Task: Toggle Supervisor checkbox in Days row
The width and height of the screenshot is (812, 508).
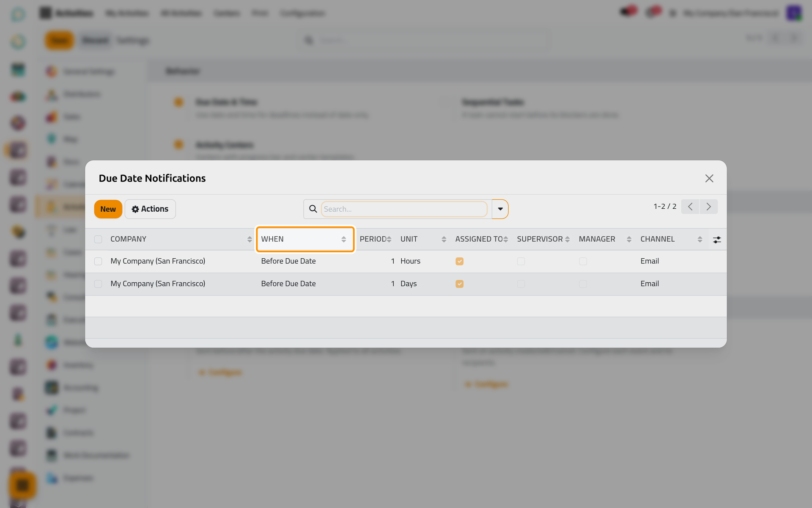Action: (x=521, y=284)
